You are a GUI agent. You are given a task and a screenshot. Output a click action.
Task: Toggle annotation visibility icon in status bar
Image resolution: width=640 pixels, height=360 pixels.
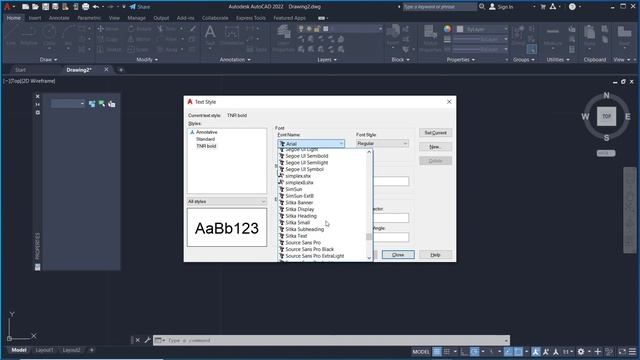click(536, 351)
